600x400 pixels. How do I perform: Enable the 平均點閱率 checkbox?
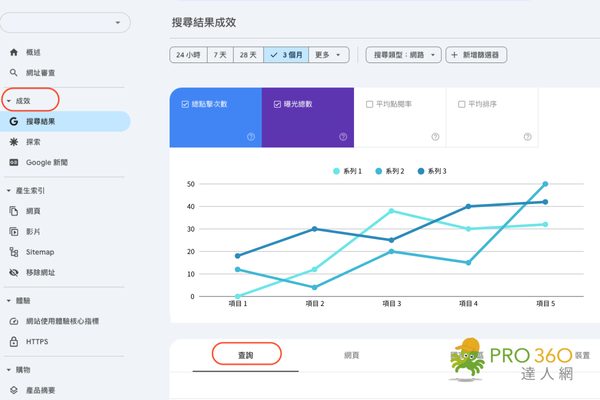pos(370,103)
